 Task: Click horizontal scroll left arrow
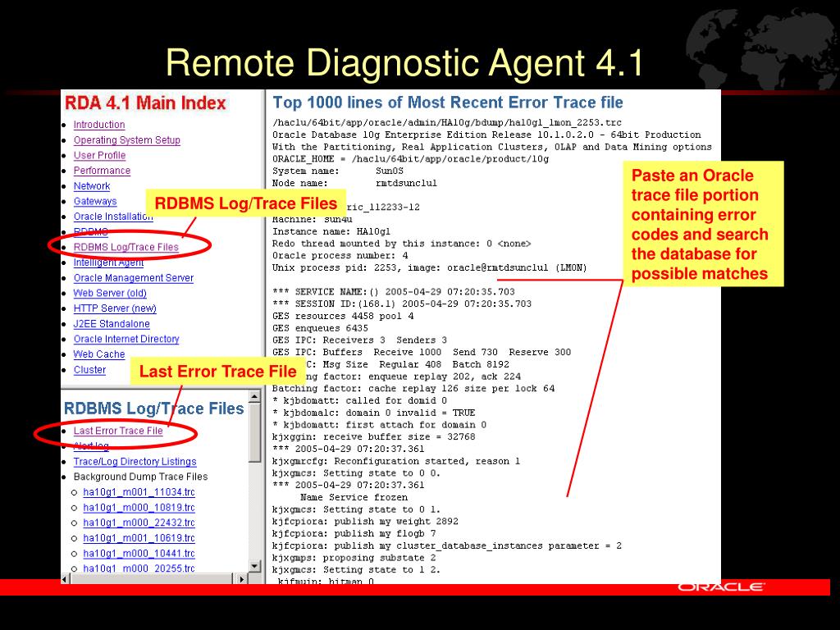(66, 578)
